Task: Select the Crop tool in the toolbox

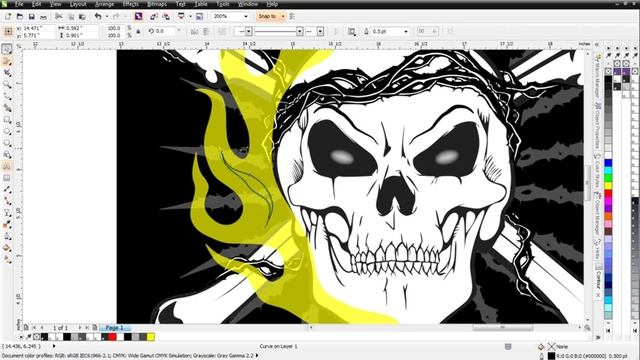Action: (x=7, y=73)
